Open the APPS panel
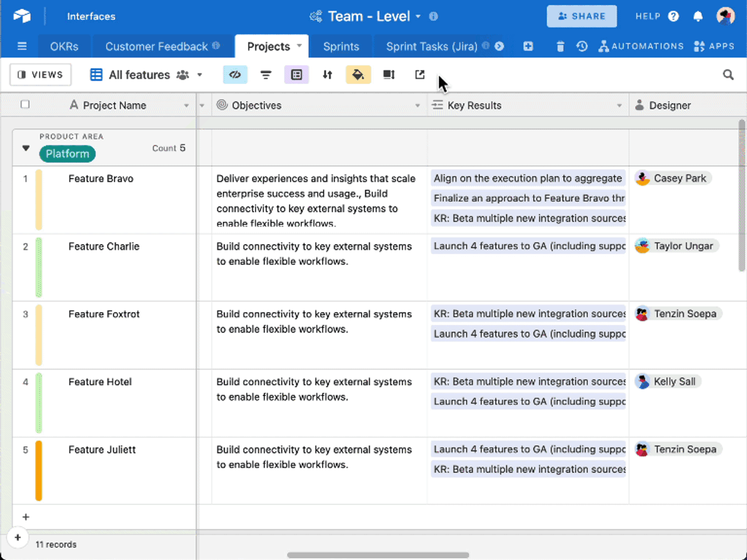The height and width of the screenshot is (560, 747). 714,46
